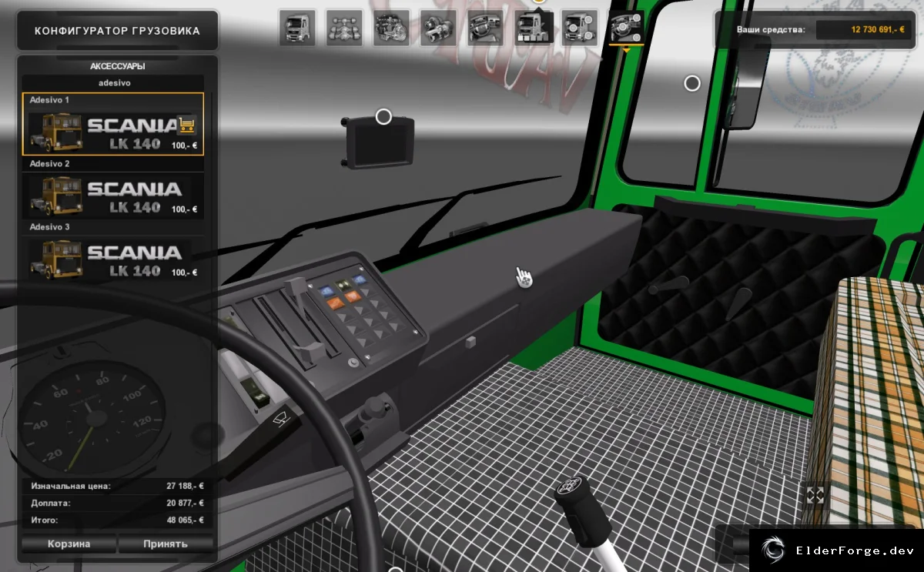Click the 100,- € price of Adesivo 3

click(x=184, y=273)
